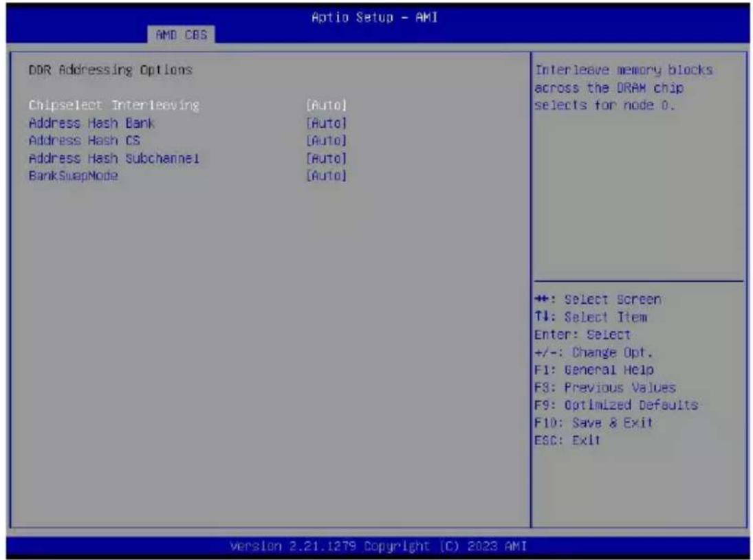Viewport: 753px width, 560px height.
Task: Open BankSwapMode [Auto] value
Action: [326, 176]
